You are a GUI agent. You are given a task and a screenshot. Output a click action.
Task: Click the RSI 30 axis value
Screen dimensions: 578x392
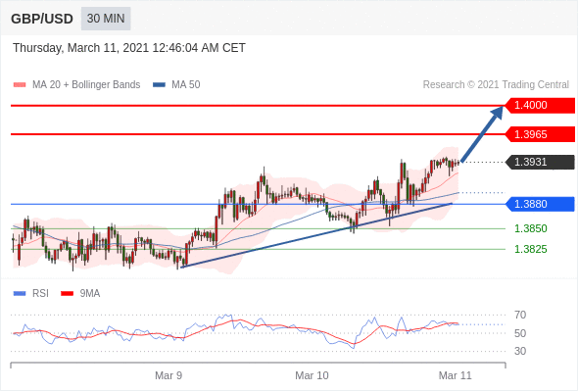click(x=520, y=351)
